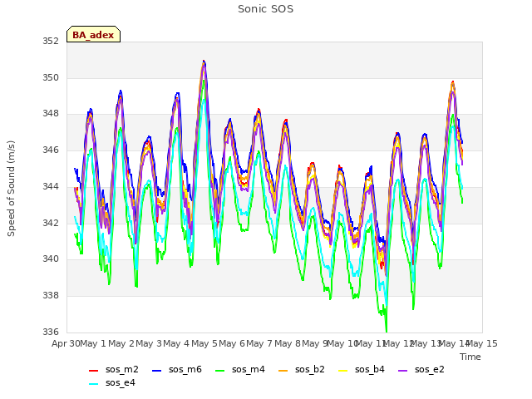Click the blue sos_m6 legend swatch
The image size is (532, 399).
(x=156, y=371)
